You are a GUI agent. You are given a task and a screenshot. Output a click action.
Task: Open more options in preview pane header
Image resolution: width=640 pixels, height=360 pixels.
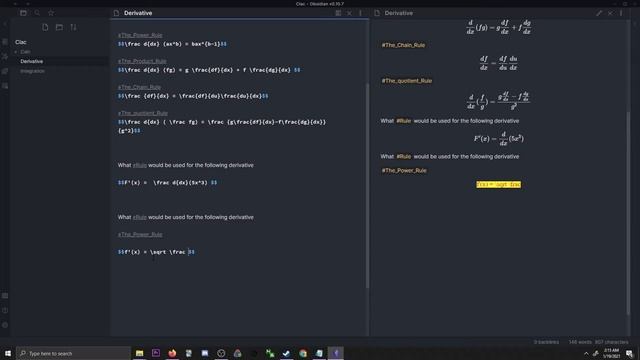pos(621,13)
